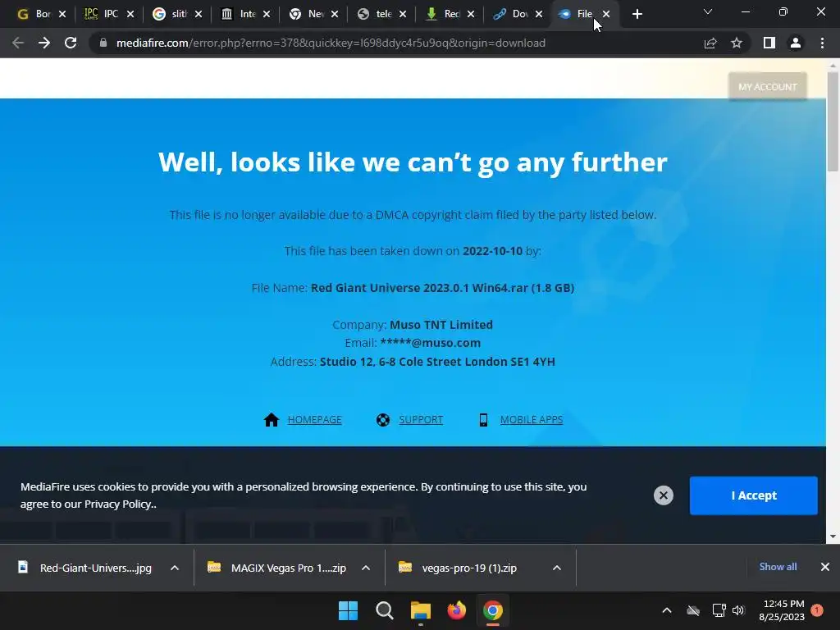This screenshot has height=630, width=840.
Task: Open a new browser tab
Action: (x=637, y=15)
